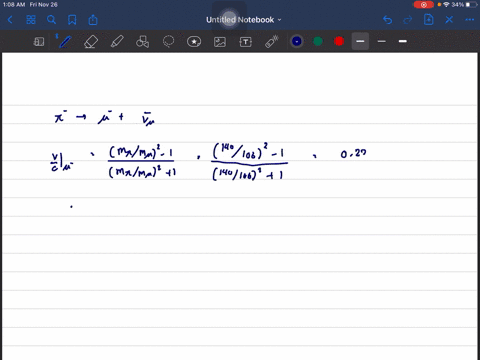Select the Highlighter tool
The width and height of the screenshot is (480, 360).
(117, 42)
